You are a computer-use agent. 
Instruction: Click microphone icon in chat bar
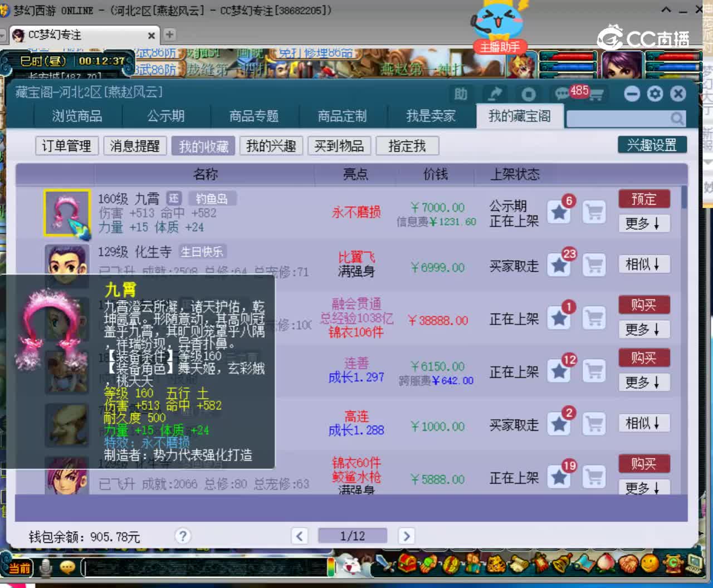tap(46, 568)
